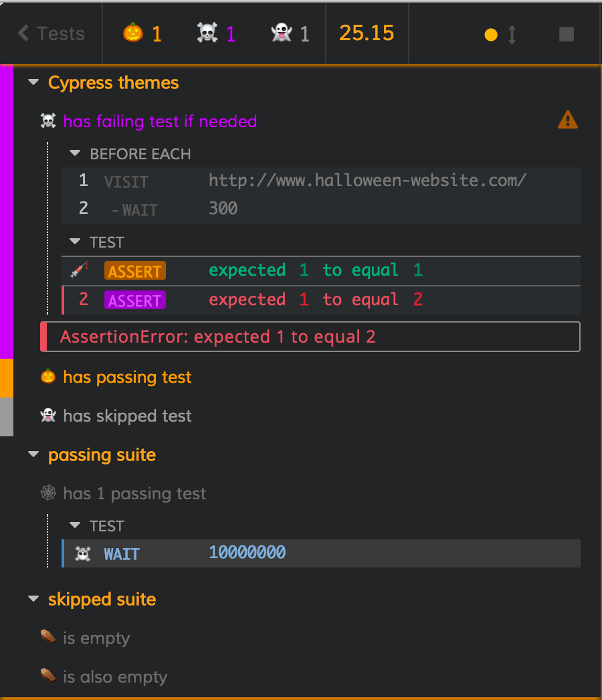602x700 pixels.
Task: Click the ghost pending count icon
Action: [x=282, y=33]
